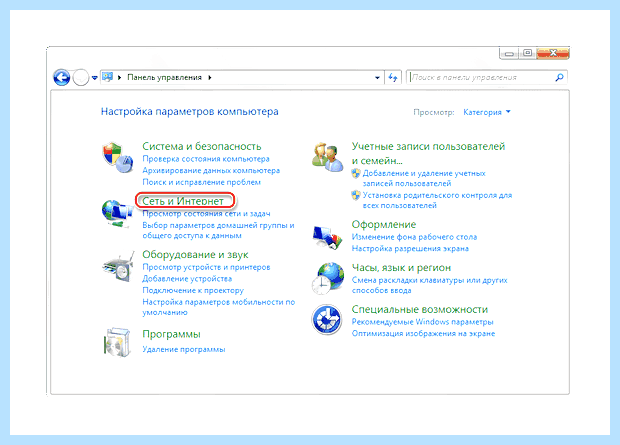Click the Back navigation arrow button
The height and width of the screenshot is (445, 620).
click(x=62, y=77)
